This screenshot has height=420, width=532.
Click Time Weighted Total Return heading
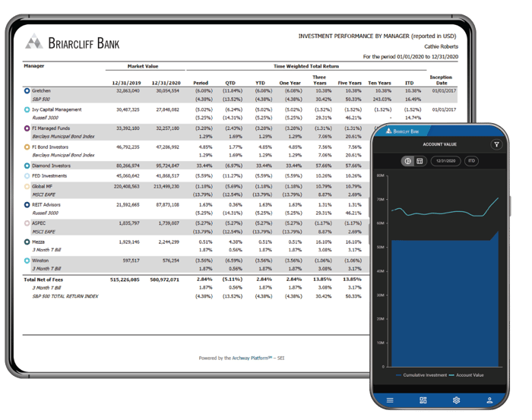click(x=306, y=66)
